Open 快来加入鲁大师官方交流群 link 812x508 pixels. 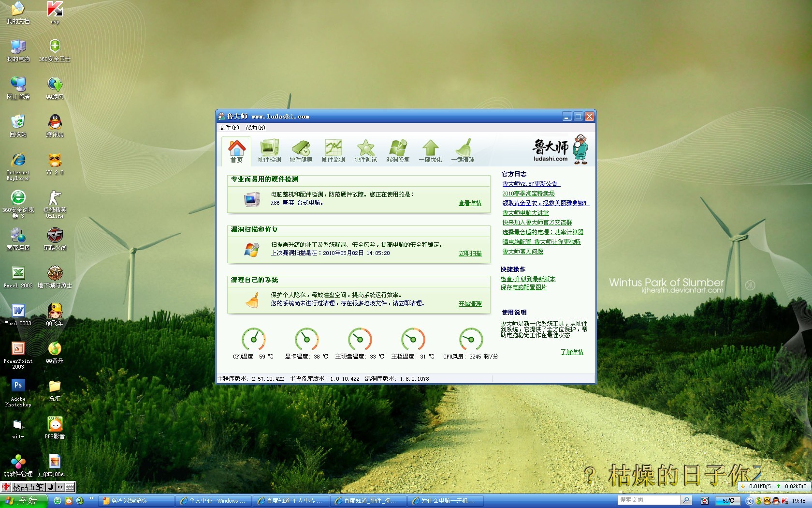click(x=537, y=223)
